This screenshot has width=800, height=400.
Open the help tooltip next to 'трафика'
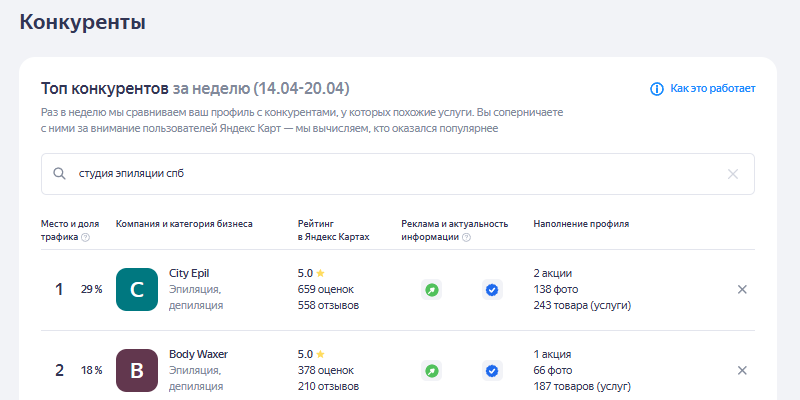86,237
